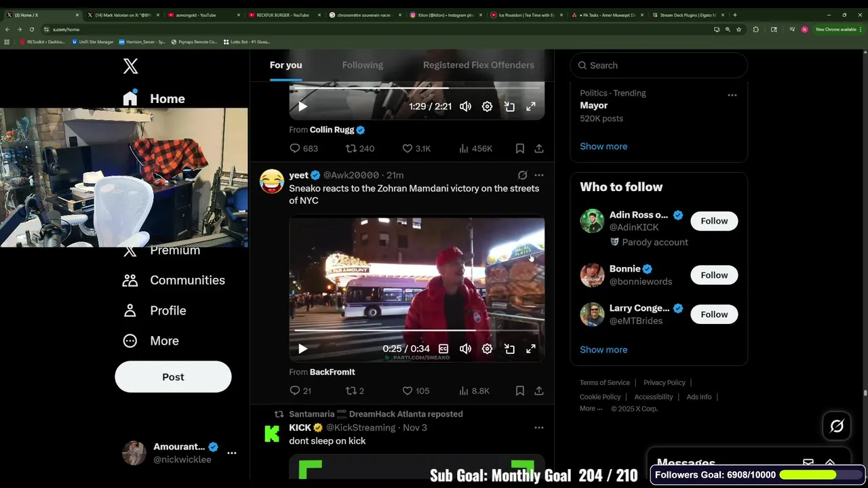Open KICK profile avatar
This screenshot has height=488, width=868.
click(x=272, y=434)
